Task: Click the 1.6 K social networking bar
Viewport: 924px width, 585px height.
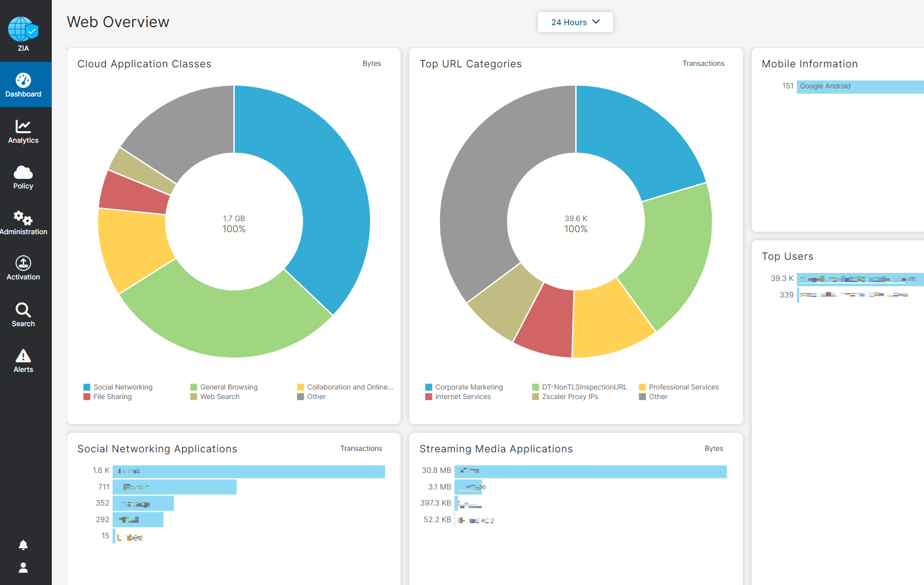Action: click(248, 471)
